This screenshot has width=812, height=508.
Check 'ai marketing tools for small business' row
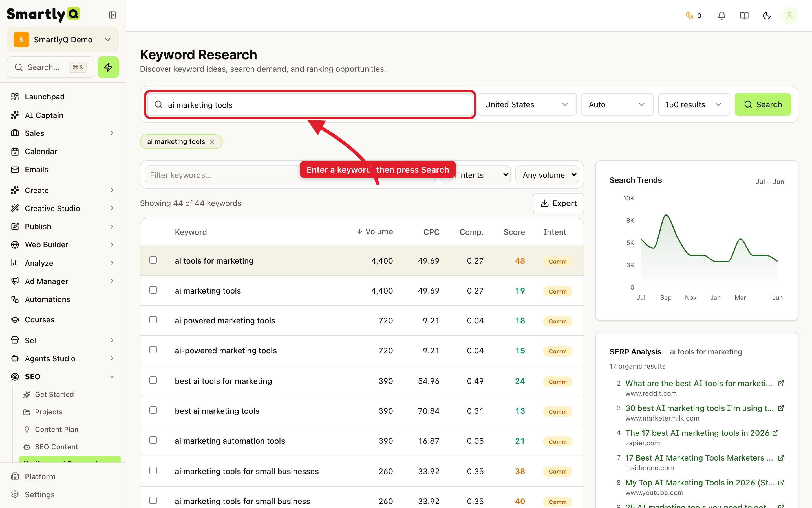(x=153, y=501)
